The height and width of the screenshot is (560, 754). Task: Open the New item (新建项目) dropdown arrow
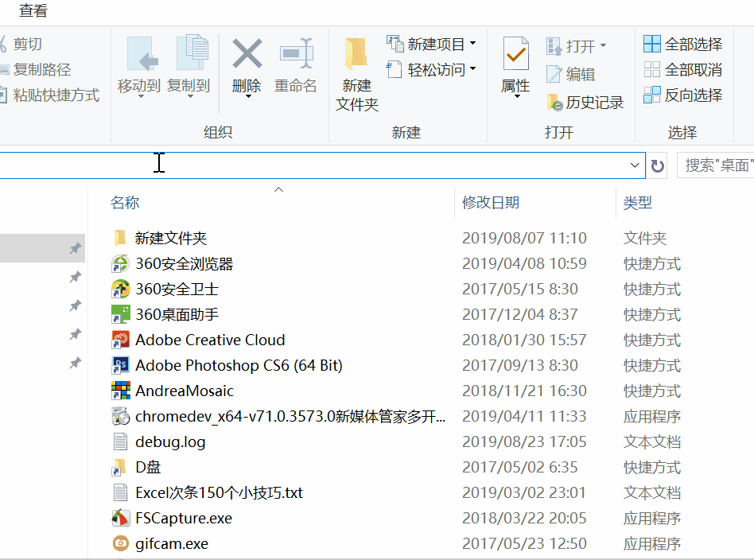click(x=472, y=43)
